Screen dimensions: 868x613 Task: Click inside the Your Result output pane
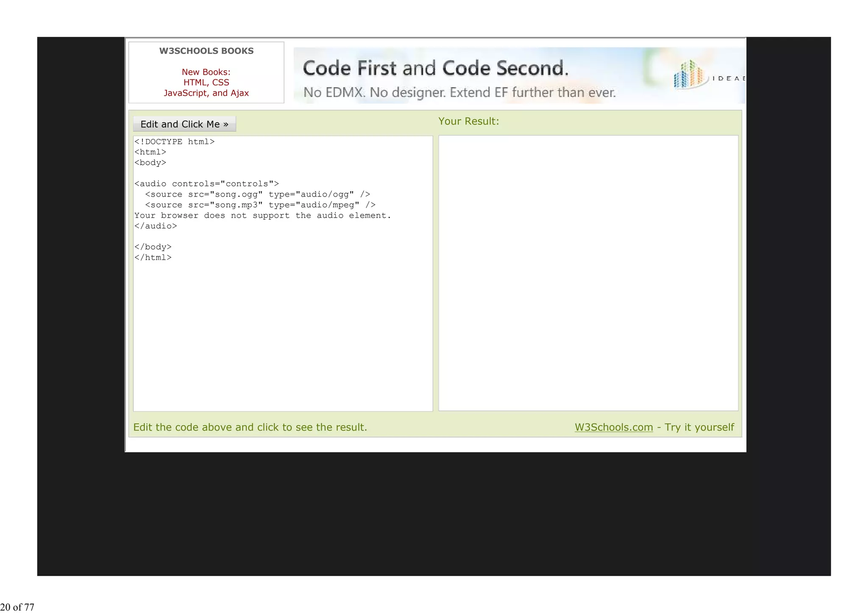(588, 273)
